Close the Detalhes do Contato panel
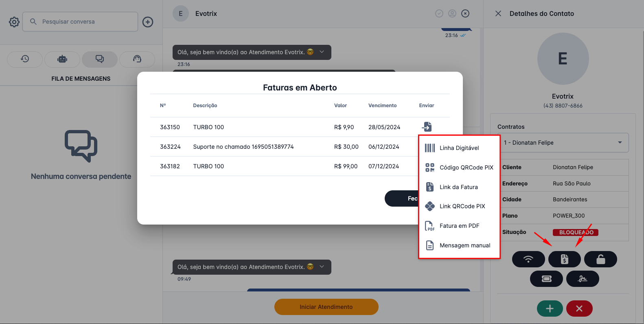644x324 pixels. [x=498, y=13]
